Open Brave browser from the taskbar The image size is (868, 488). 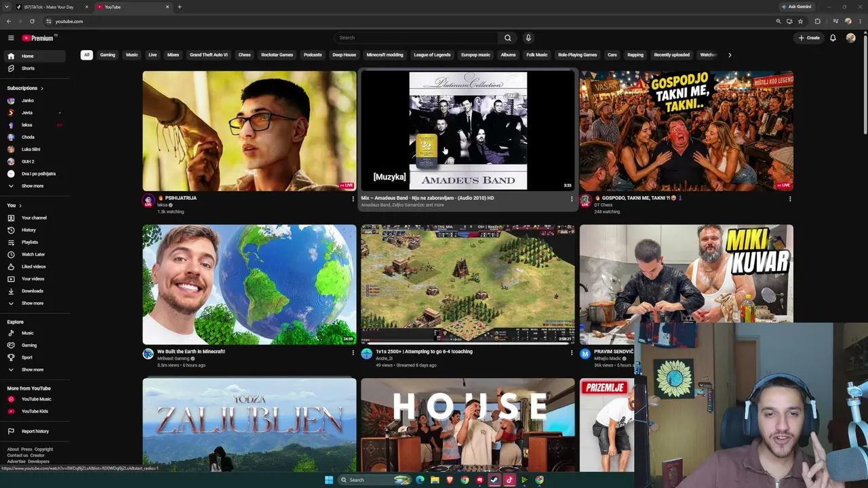[x=450, y=480]
